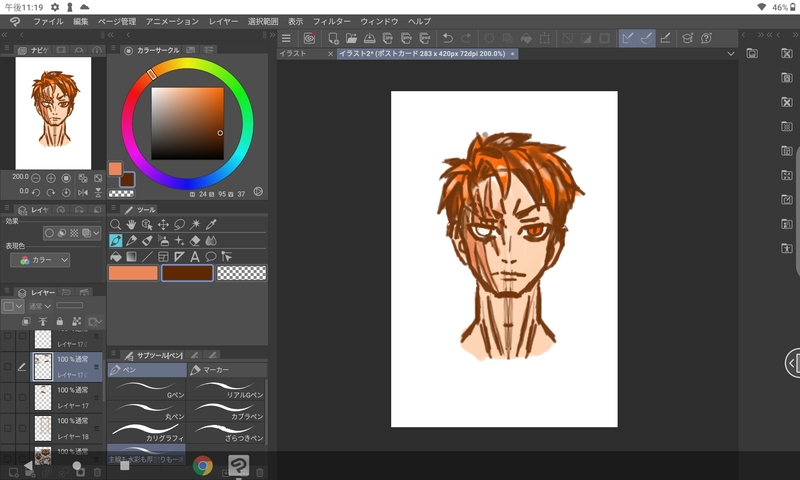
Task: Select the eyedropper tool
Action: 211,225
